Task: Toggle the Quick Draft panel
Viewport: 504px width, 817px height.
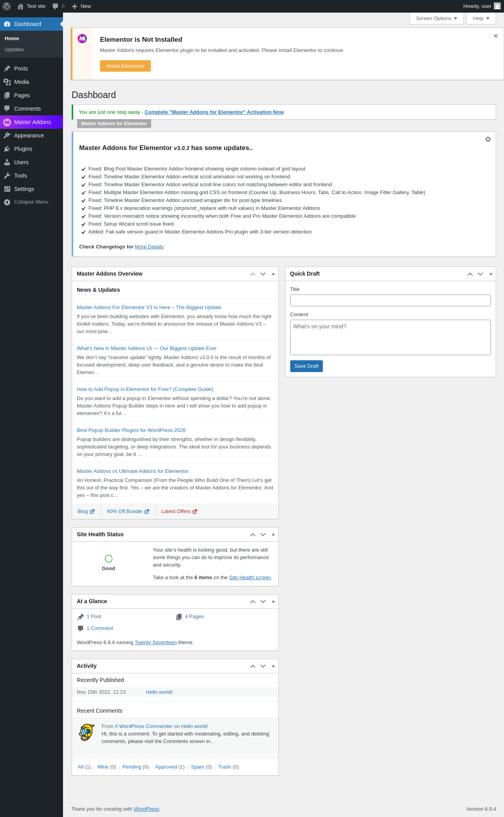Action: coord(491,274)
